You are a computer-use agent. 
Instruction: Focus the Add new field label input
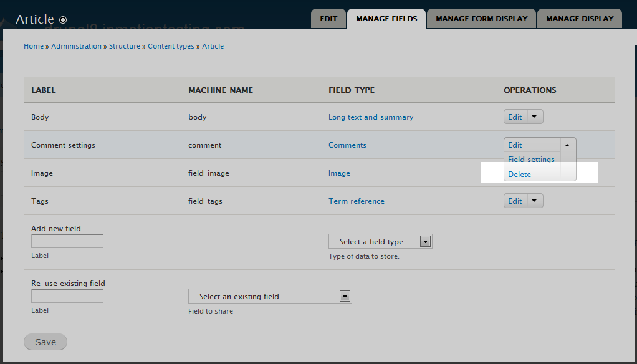point(67,241)
